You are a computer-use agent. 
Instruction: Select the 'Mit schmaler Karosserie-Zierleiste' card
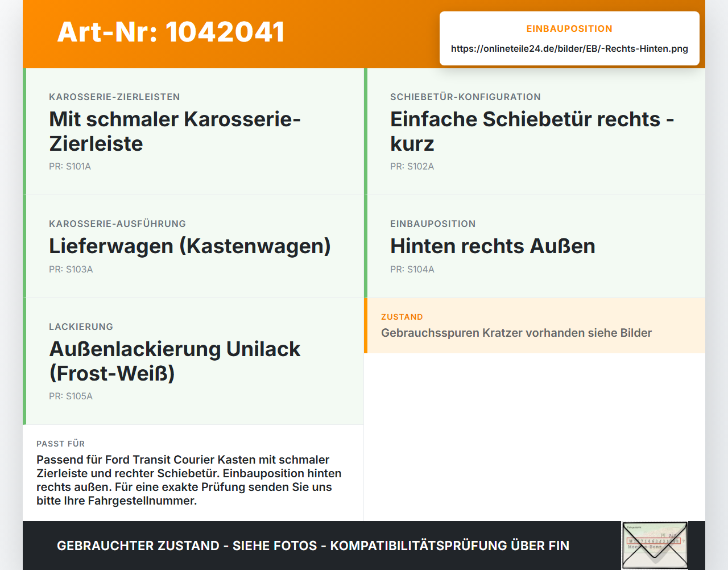pos(193,131)
